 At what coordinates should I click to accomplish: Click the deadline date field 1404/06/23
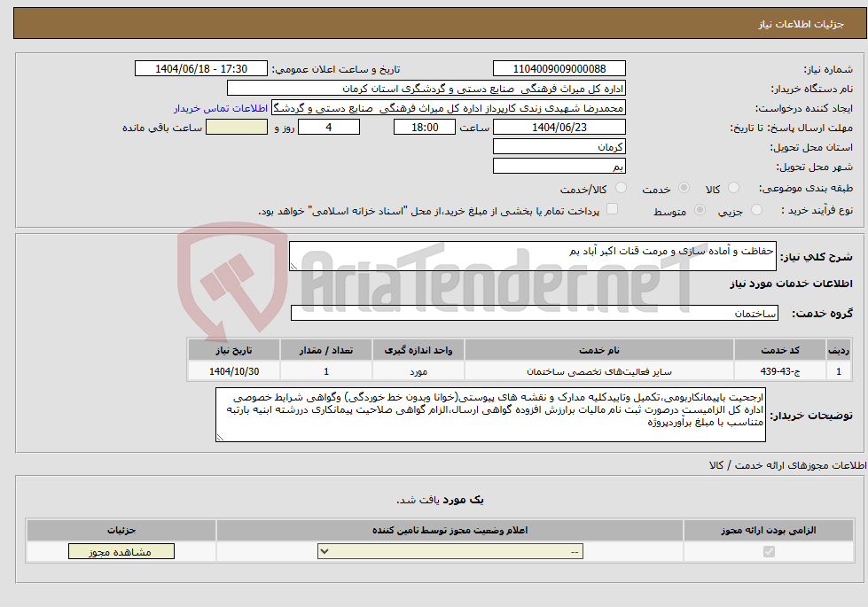[559, 126]
